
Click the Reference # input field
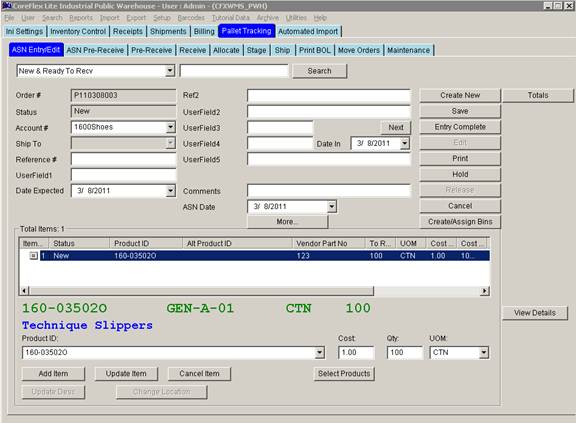pyautogui.click(x=123, y=159)
